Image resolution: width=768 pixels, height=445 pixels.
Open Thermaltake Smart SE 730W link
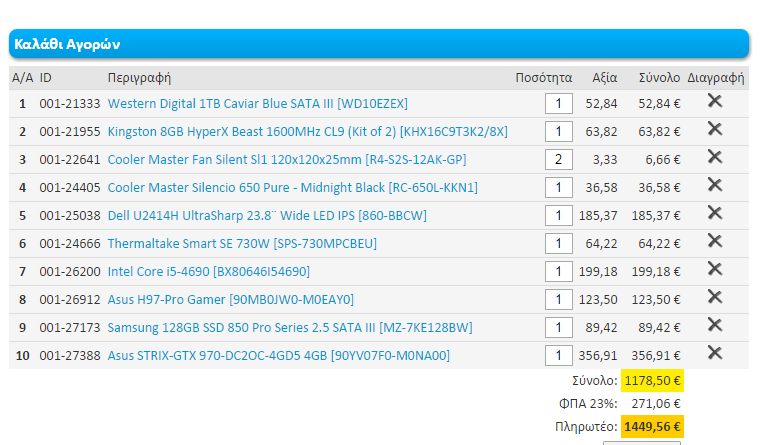(242, 243)
